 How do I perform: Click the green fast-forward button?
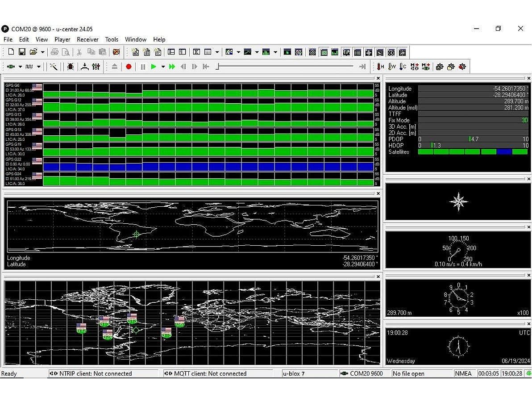[172, 67]
